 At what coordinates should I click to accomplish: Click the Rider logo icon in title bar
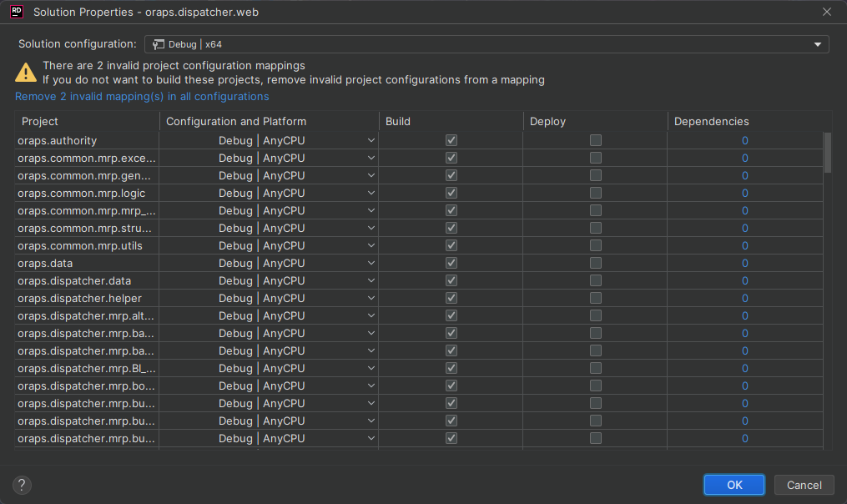pos(17,13)
